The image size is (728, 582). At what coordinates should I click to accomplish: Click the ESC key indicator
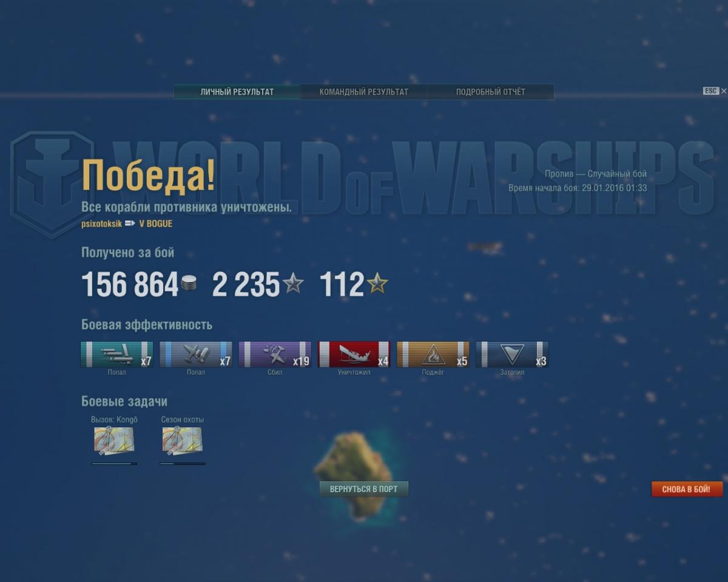coord(711,91)
